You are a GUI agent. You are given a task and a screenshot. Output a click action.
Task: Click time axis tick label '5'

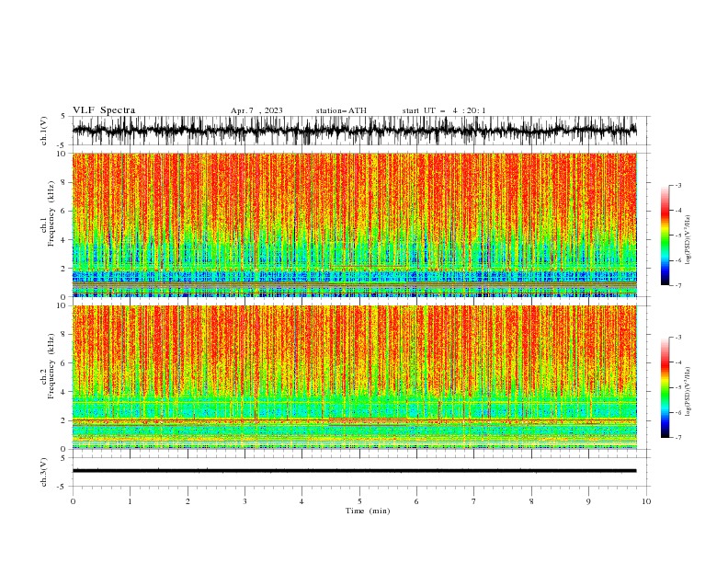tap(359, 501)
